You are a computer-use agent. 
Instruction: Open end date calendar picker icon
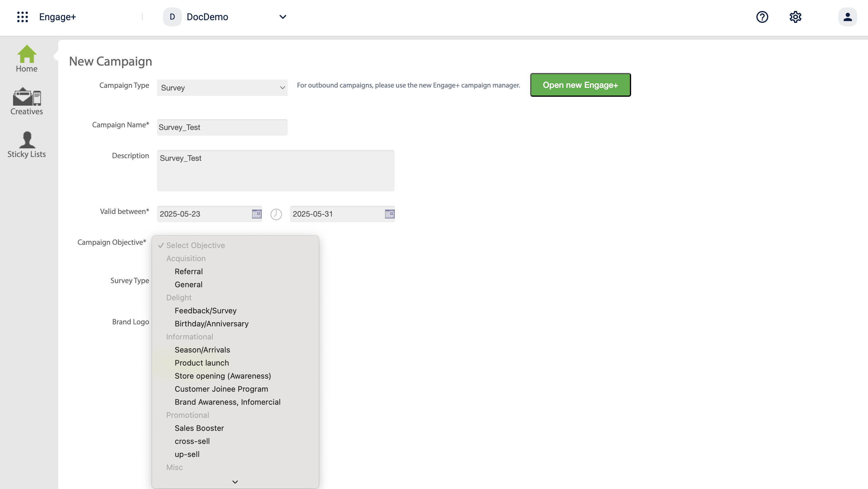(x=389, y=214)
